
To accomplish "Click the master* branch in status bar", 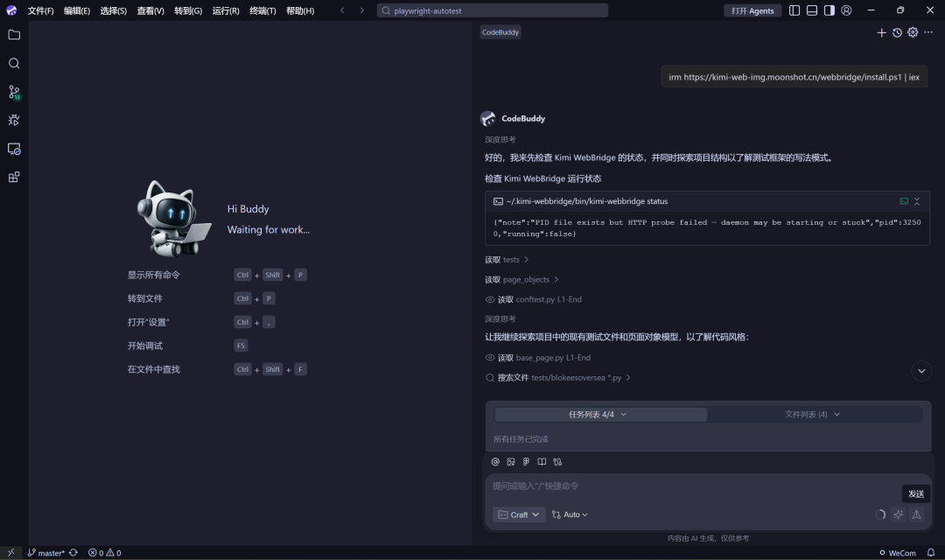I will [x=46, y=553].
